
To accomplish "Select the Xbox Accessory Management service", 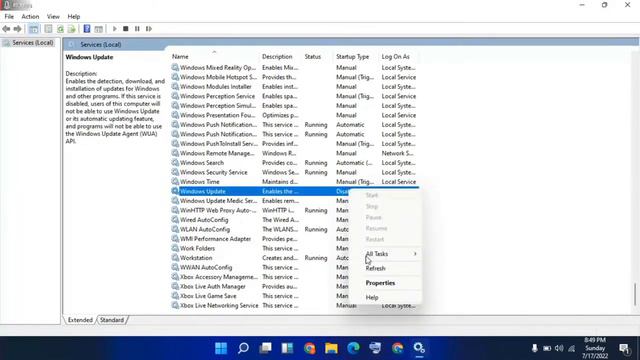I will click(x=260, y=277).
